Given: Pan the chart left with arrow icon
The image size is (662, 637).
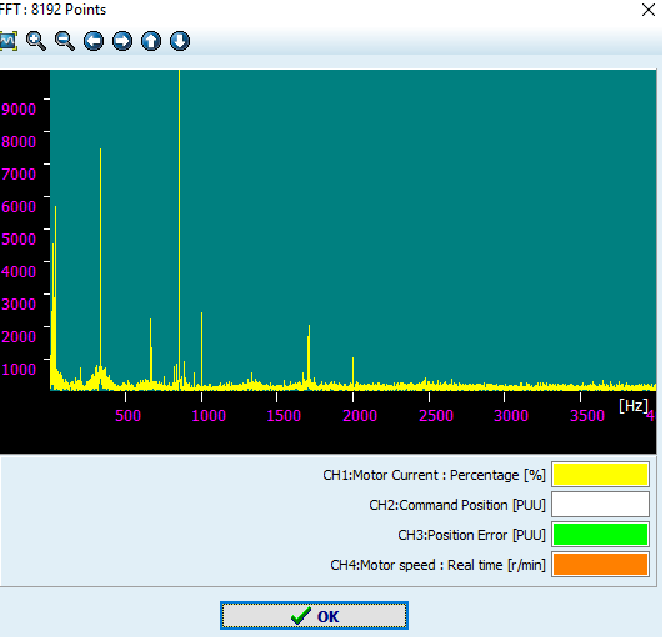Looking at the screenshot, I should pos(94,41).
